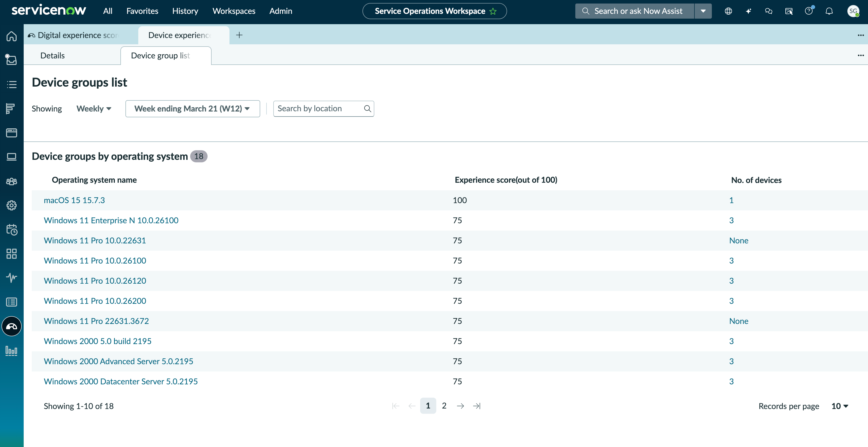Open the Week ending March 21 (W12) dropdown
This screenshot has height=447, width=868.
[x=192, y=109]
